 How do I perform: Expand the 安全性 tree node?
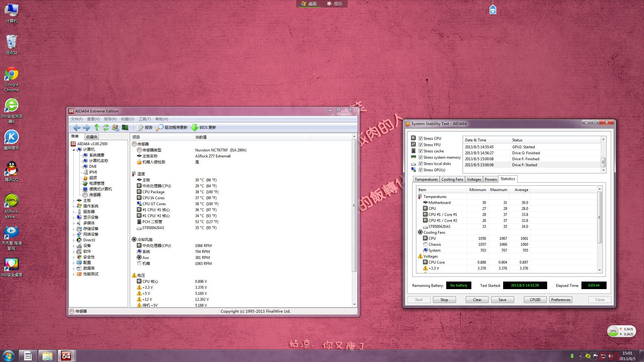74,257
